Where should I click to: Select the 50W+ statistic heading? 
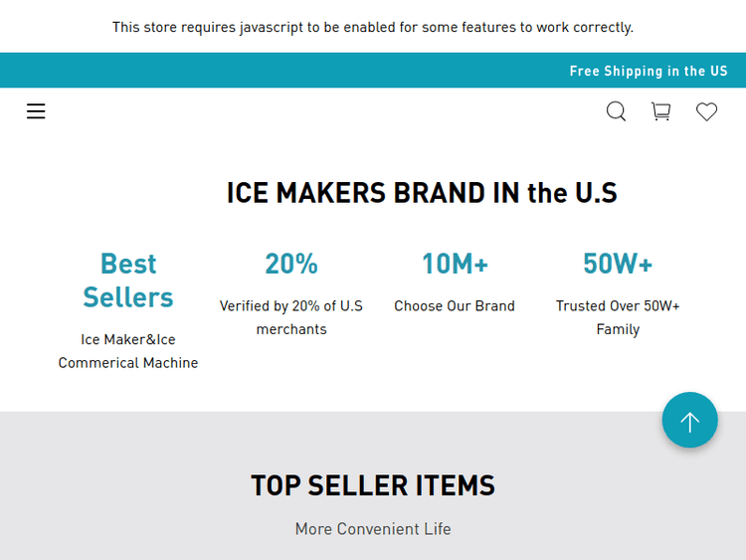click(618, 264)
